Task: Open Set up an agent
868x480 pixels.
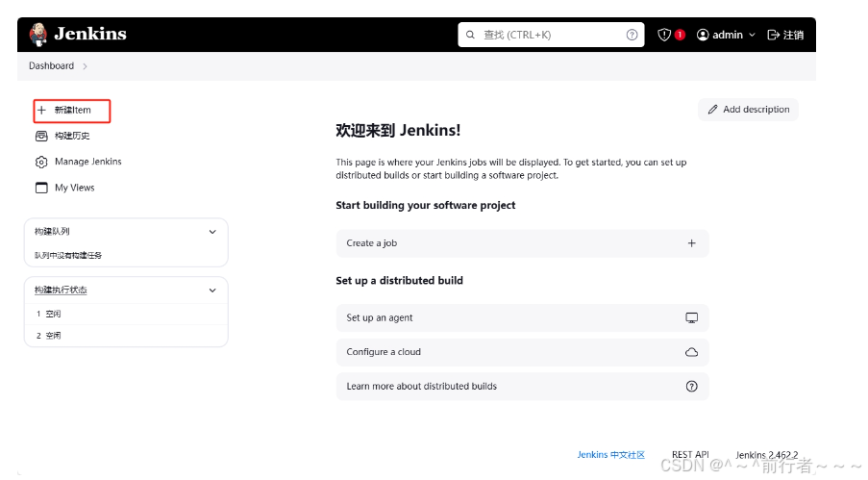Action: (522, 318)
